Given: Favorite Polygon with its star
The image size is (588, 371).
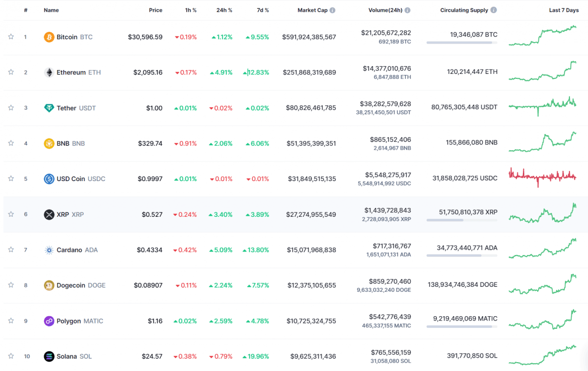Looking at the screenshot, I should (11, 321).
